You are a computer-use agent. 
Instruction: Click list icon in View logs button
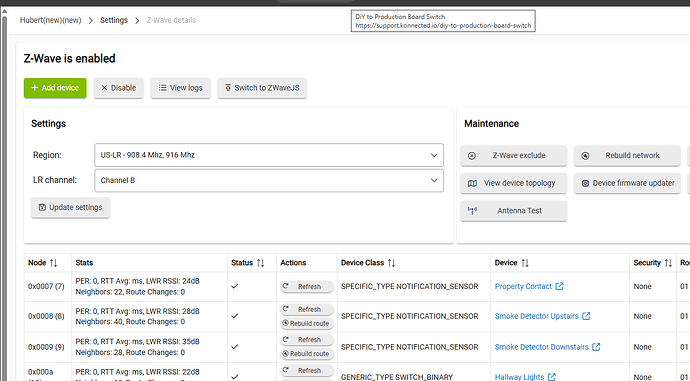(x=162, y=88)
